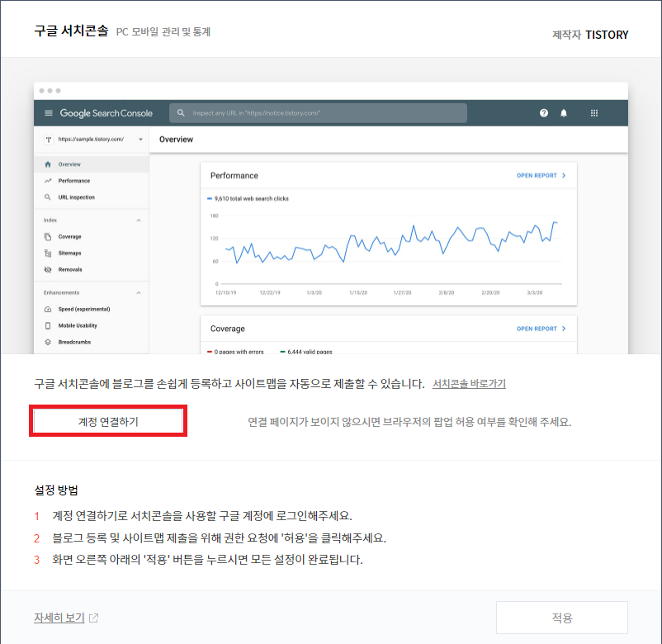
Task: Select Coverage in the sidebar
Action: click(x=91, y=236)
